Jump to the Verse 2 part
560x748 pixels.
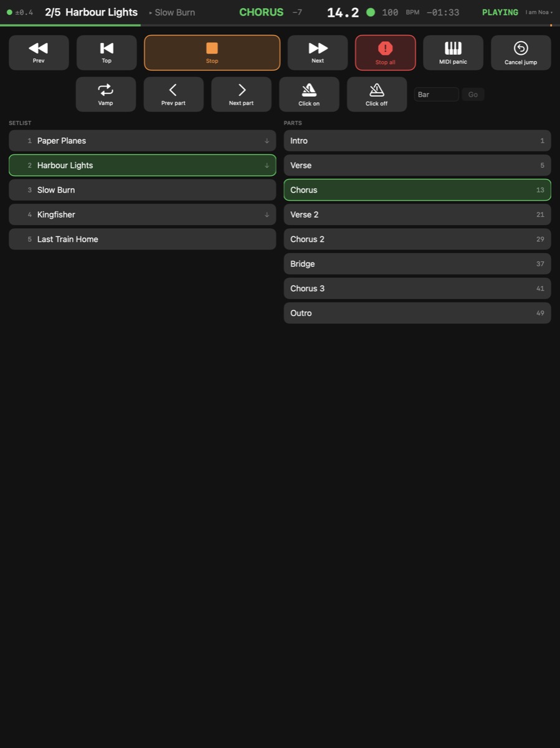[x=417, y=214]
